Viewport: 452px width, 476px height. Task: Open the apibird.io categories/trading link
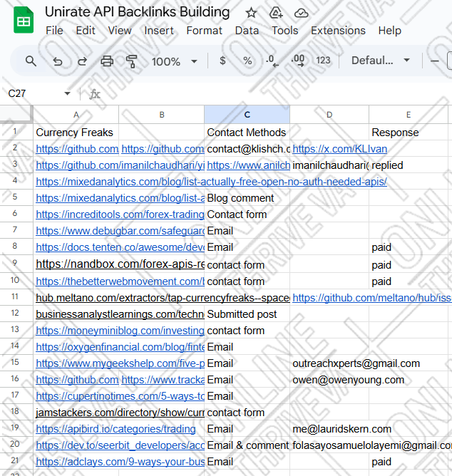click(115, 429)
